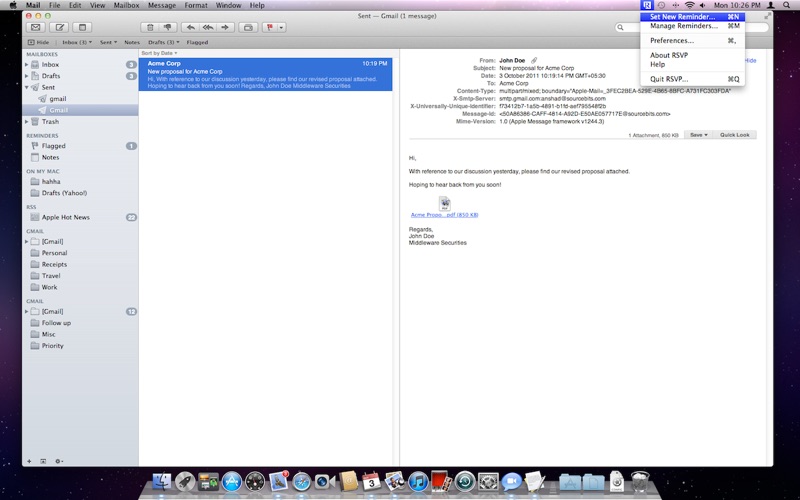The height and width of the screenshot is (500, 800).
Task: Compose a new message with the pencil icon
Action: click(59, 28)
